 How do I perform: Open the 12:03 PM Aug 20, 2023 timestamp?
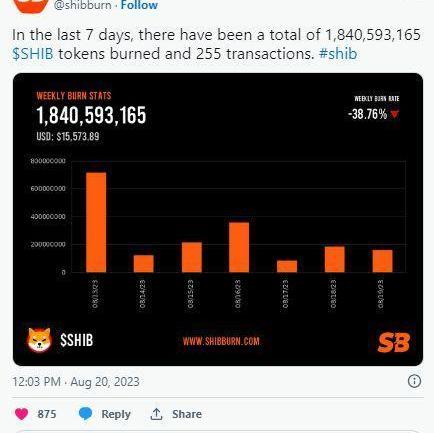coord(76,381)
